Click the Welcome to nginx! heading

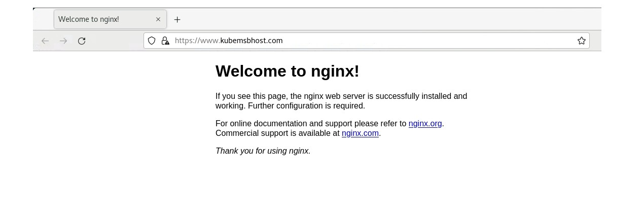pyautogui.click(x=287, y=71)
